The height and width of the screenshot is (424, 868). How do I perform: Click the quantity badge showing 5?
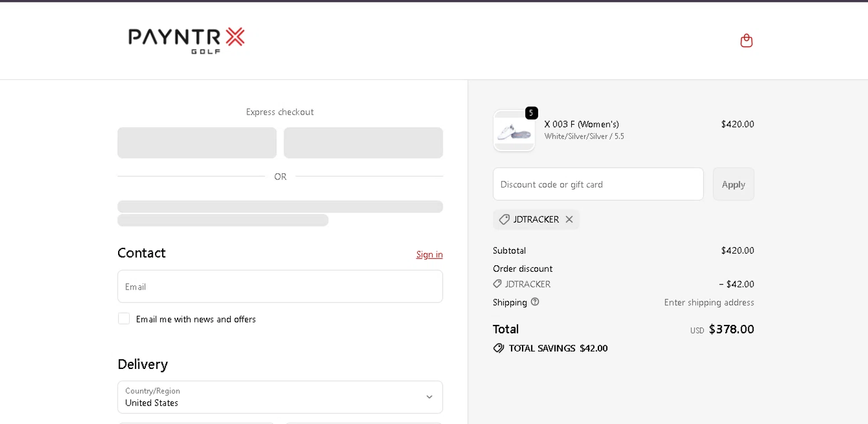[531, 113]
